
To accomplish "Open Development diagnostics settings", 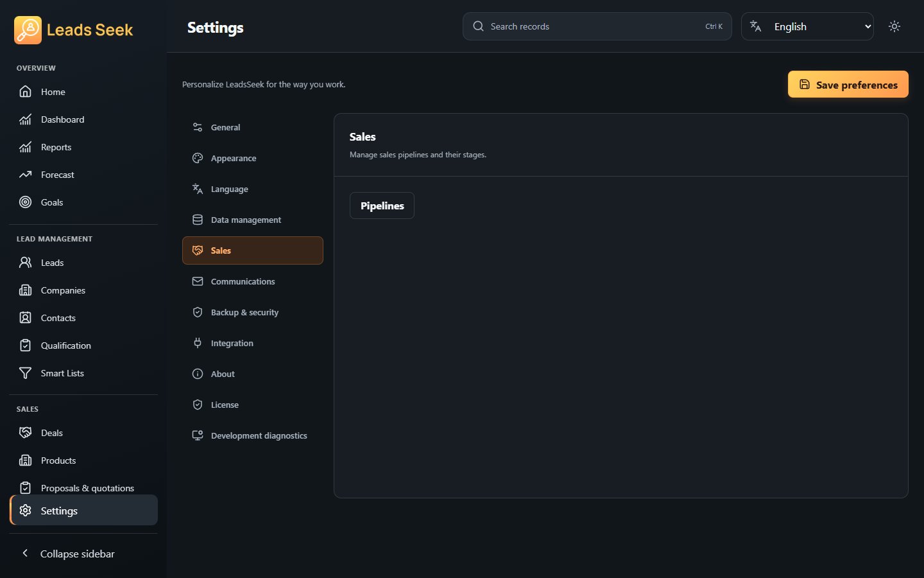I will (253, 435).
